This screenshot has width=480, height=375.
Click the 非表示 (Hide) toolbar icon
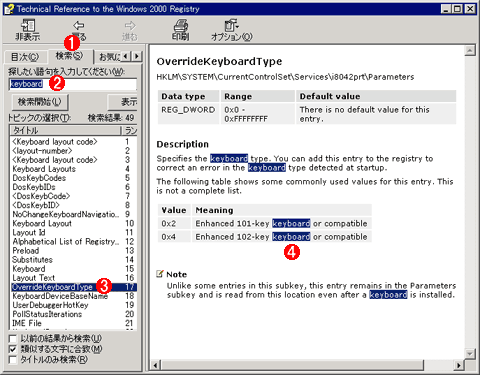(28, 30)
